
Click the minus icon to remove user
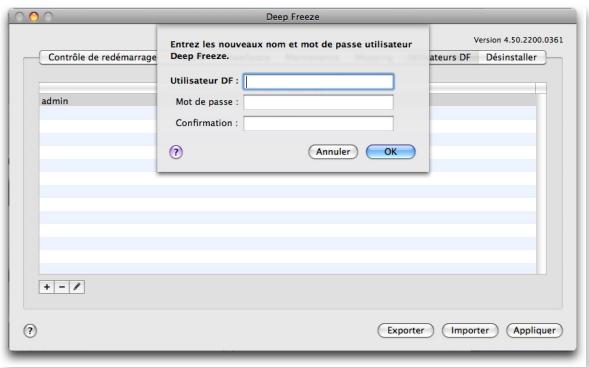(62, 287)
